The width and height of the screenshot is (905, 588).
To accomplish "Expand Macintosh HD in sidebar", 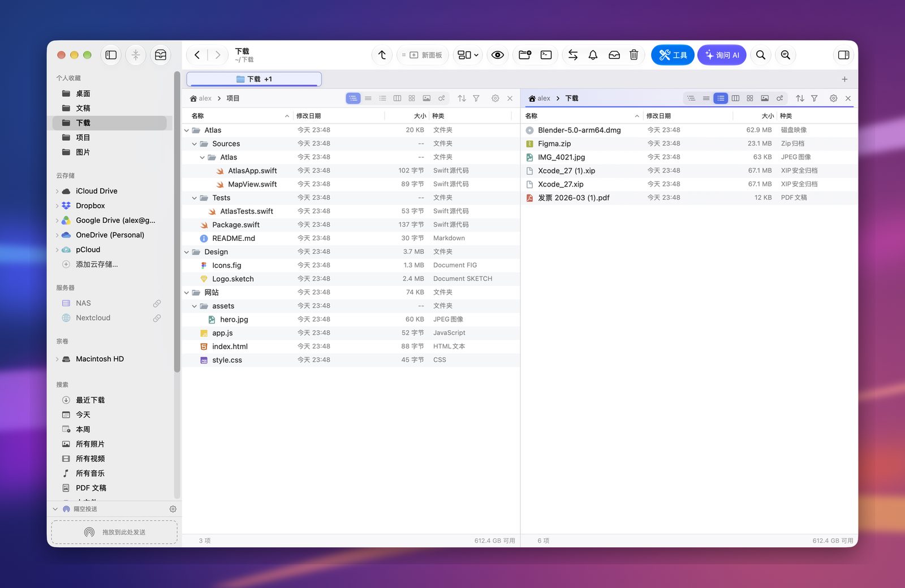I will point(57,359).
